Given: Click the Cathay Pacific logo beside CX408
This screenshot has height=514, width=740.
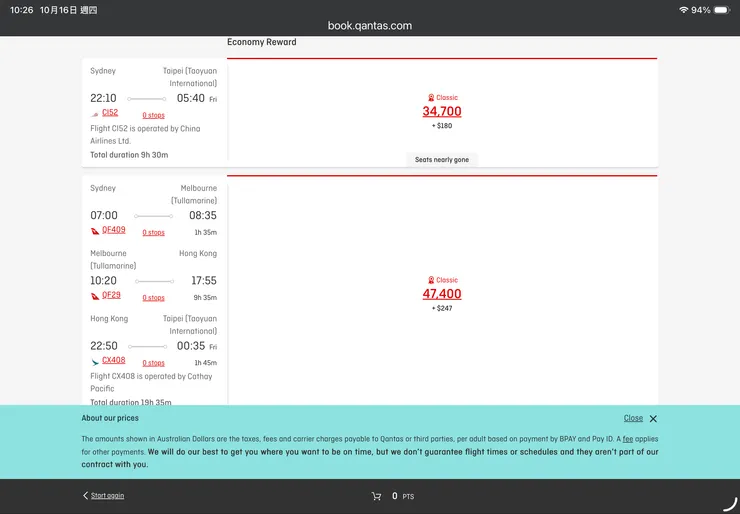Looking at the screenshot, I should click(95, 362).
